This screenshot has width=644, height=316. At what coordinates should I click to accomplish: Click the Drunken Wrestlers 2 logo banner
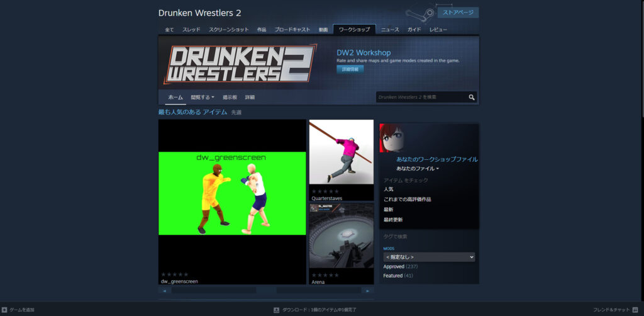[x=240, y=64]
